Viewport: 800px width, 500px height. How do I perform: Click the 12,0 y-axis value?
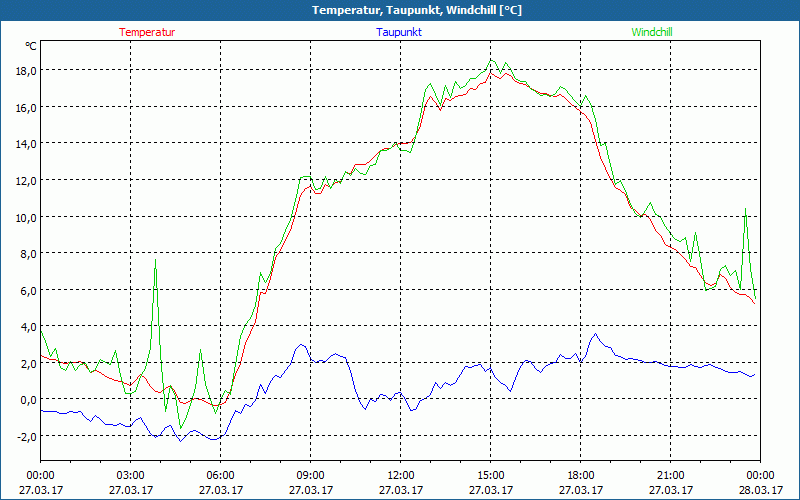point(26,181)
